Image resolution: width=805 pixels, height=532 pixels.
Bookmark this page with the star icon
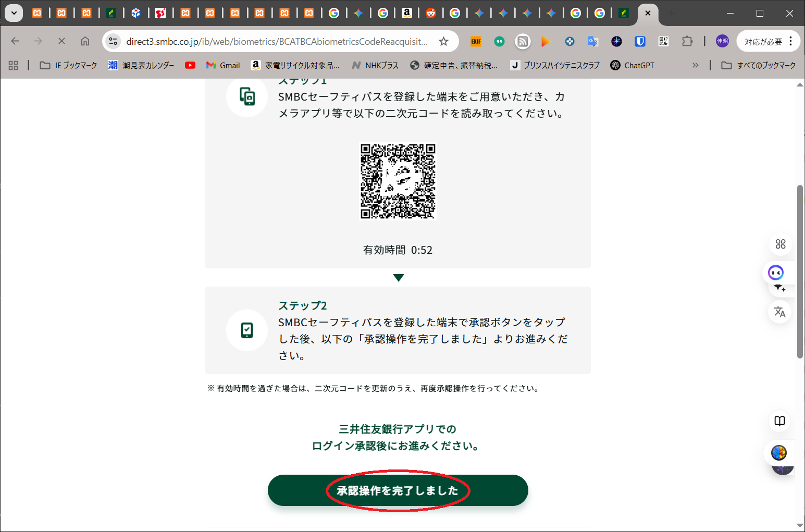(443, 42)
